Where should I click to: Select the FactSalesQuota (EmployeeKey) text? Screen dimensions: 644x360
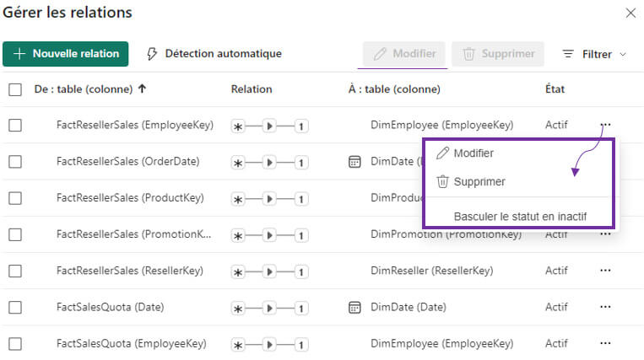pyautogui.click(x=132, y=343)
